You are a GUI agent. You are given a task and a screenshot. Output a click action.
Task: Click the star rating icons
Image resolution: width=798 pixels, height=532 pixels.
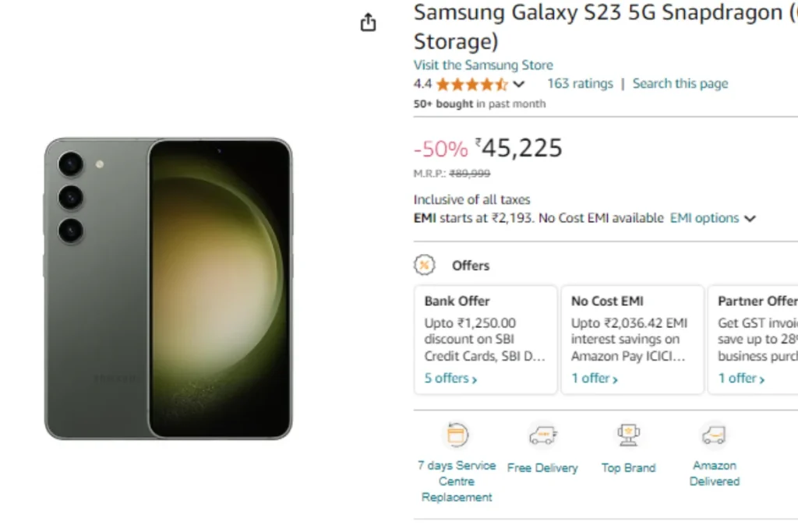coord(471,84)
